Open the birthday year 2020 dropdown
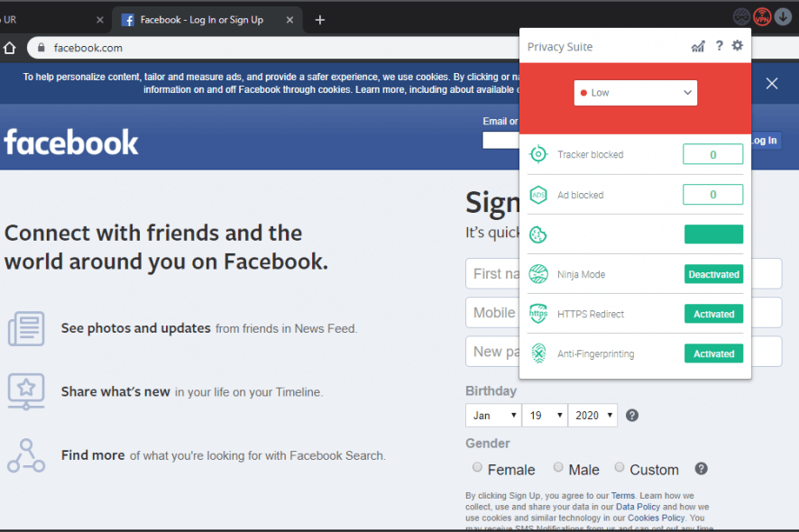Screen dimensions: 799x532 pos(592,416)
